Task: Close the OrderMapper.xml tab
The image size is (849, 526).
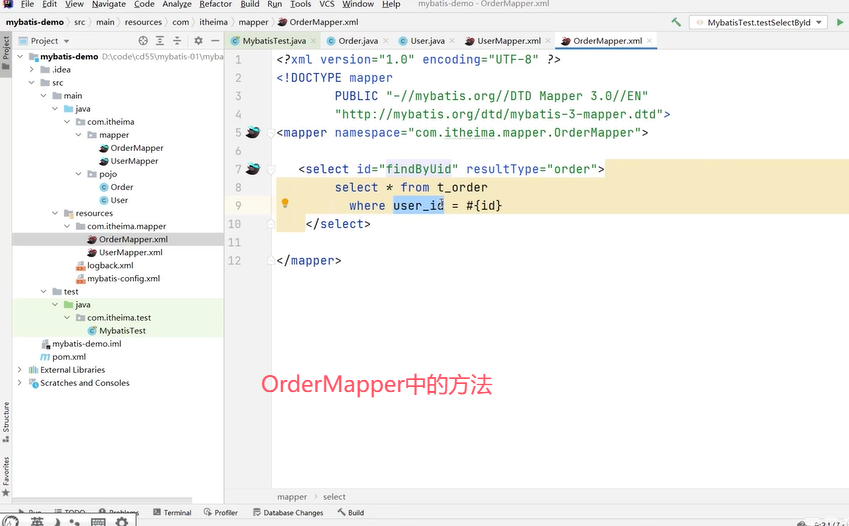Action: [649, 41]
